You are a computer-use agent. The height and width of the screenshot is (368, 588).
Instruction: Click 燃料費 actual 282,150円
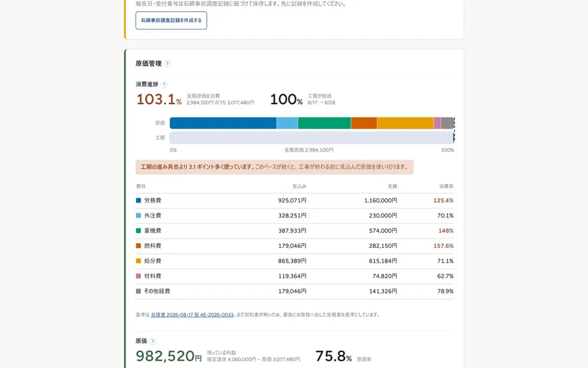383,246
